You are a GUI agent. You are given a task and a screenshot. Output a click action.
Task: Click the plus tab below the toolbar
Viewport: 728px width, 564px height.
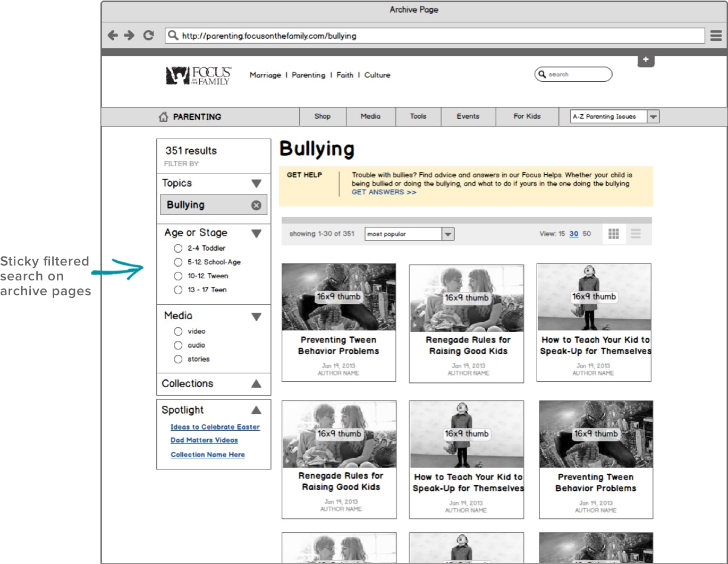(646, 60)
